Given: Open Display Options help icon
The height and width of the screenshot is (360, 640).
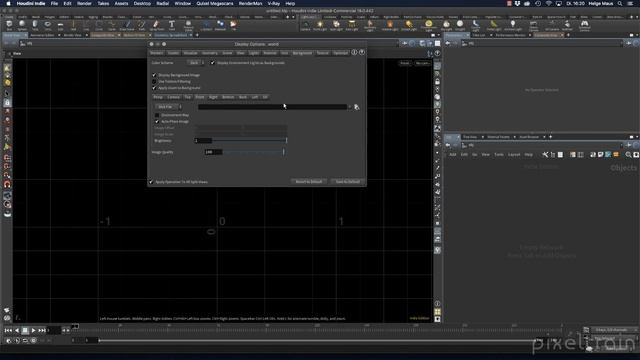Looking at the screenshot, I should [362, 52].
